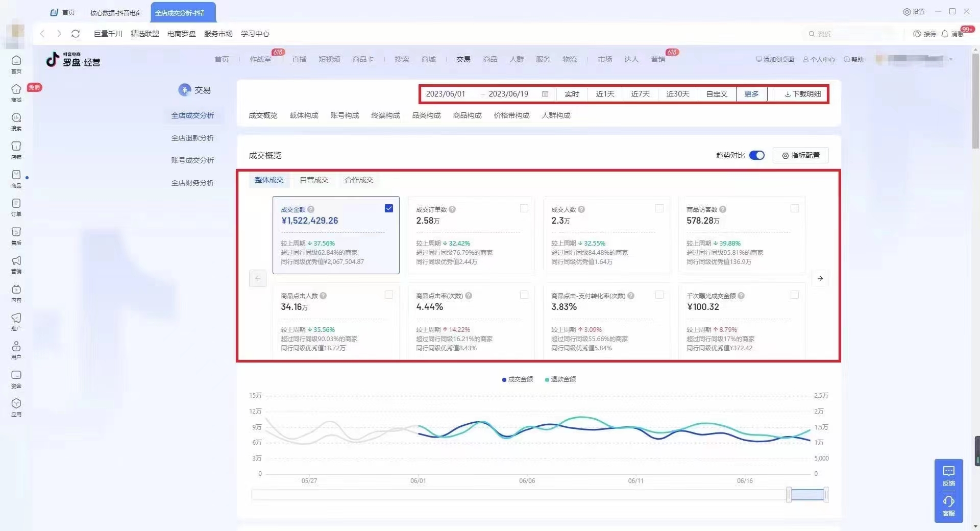Open the 售后 (after-sales) sidebar icon
Screen dimensions: 980x531
(x=16, y=232)
